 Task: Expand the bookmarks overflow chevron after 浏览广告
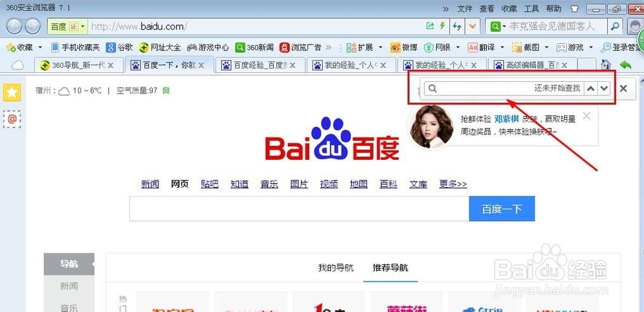(x=328, y=48)
